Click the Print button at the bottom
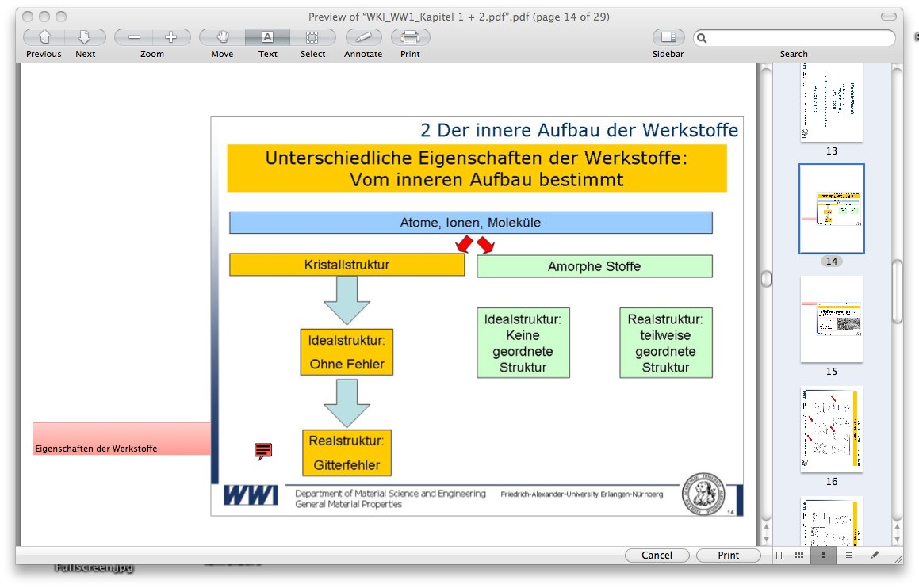The height and width of the screenshot is (588, 919). (x=729, y=556)
